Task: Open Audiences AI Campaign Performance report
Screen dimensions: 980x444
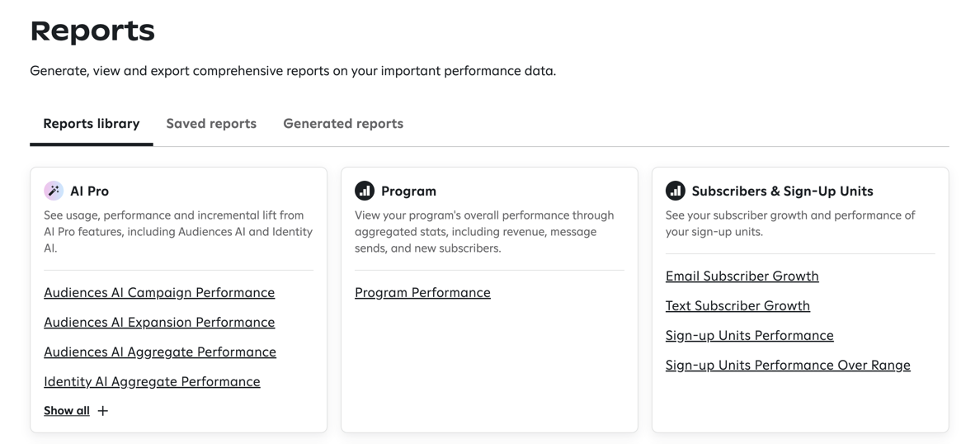Action: (x=159, y=293)
